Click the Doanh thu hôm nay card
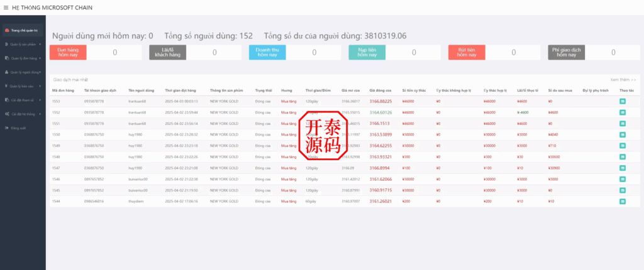 pos(295,53)
